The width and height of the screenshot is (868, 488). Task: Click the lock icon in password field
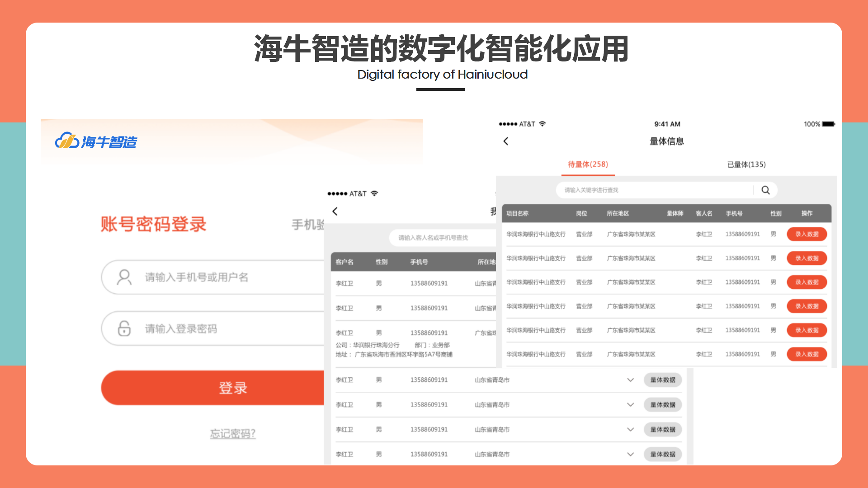(124, 328)
